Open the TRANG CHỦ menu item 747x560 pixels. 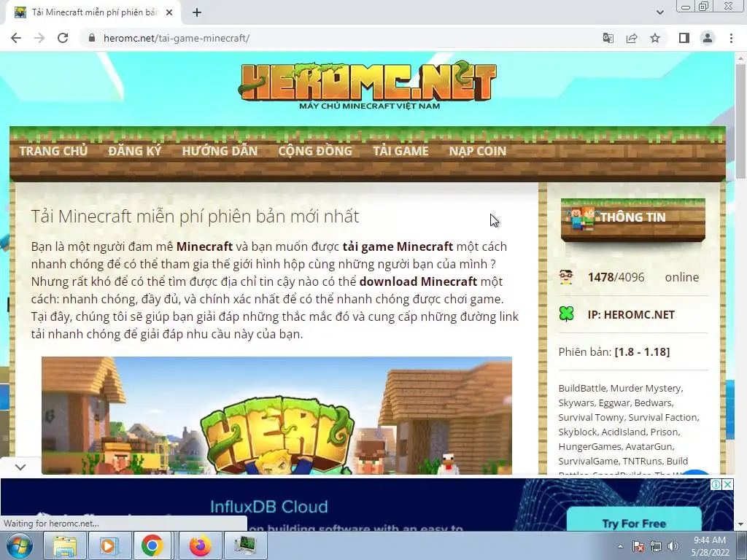pos(53,151)
